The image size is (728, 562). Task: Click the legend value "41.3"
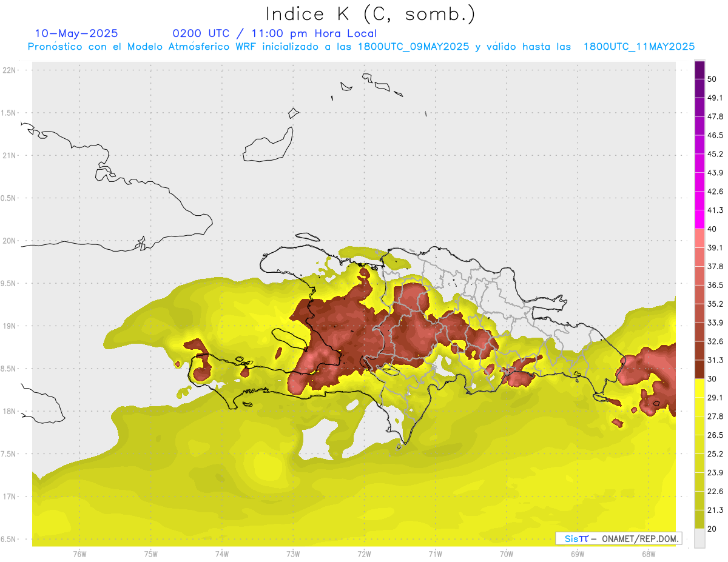(715, 210)
